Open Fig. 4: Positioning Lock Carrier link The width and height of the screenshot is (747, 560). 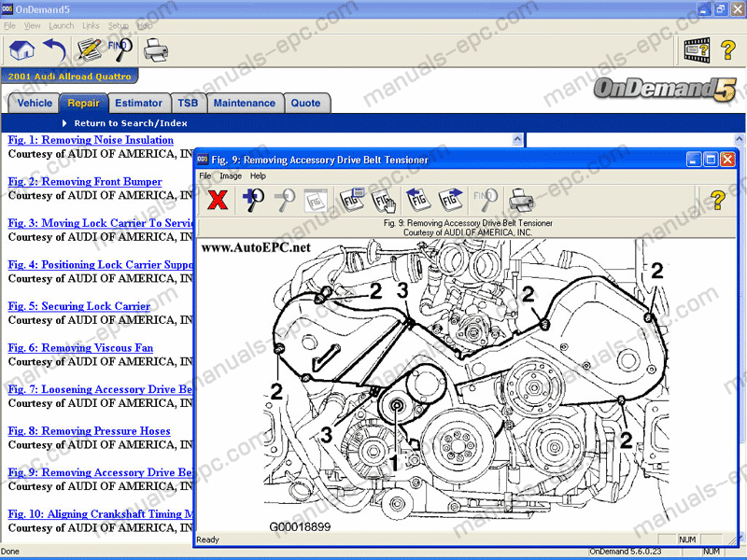tap(100, 265)
